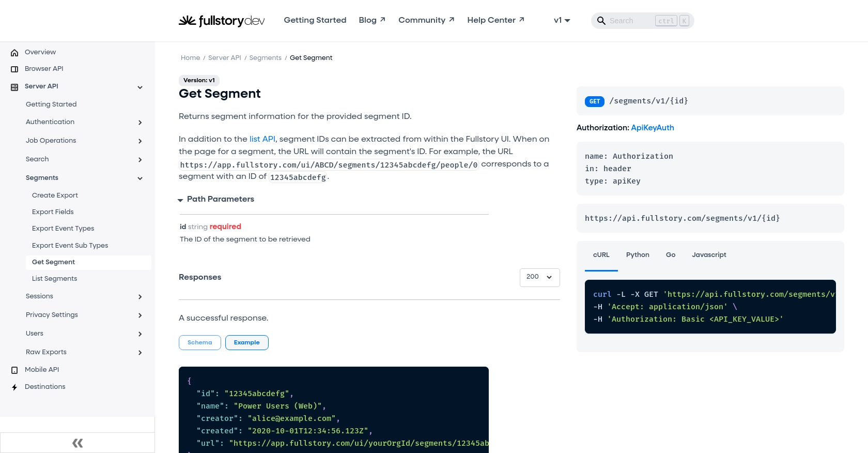Click the Overview home icon
Image resolution: width=868 pixels, height=453 pixels.
tap(14, 52)
